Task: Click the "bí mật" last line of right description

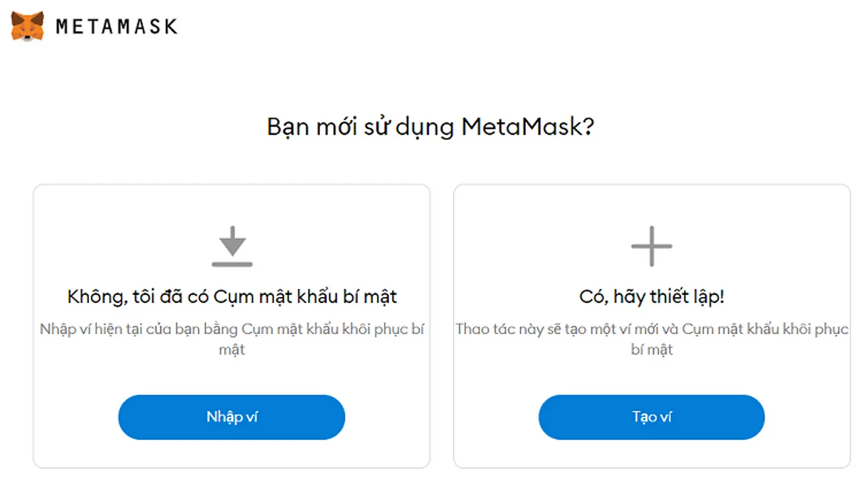Action: (652, 350)
